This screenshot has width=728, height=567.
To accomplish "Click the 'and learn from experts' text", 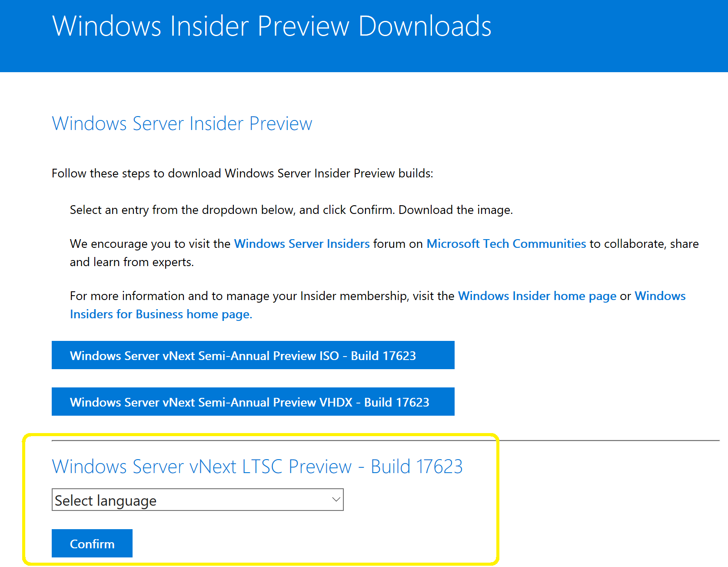I will coord(132,262).
